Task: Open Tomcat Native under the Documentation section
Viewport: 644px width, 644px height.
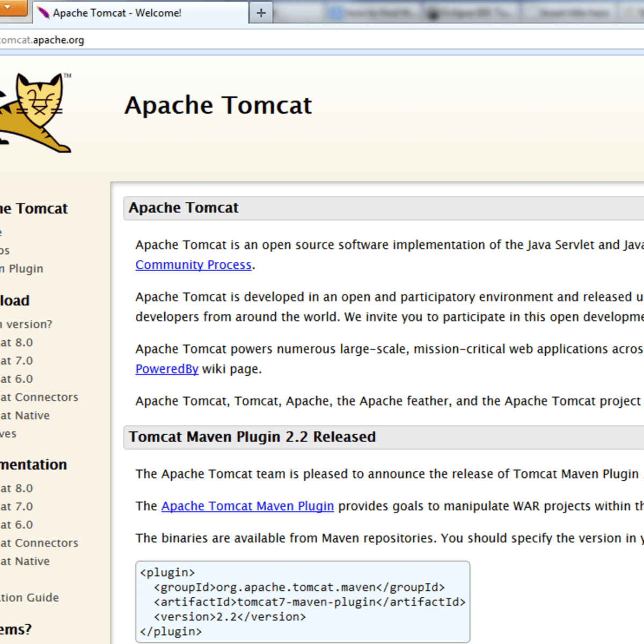Action: [x=25, y=561]
